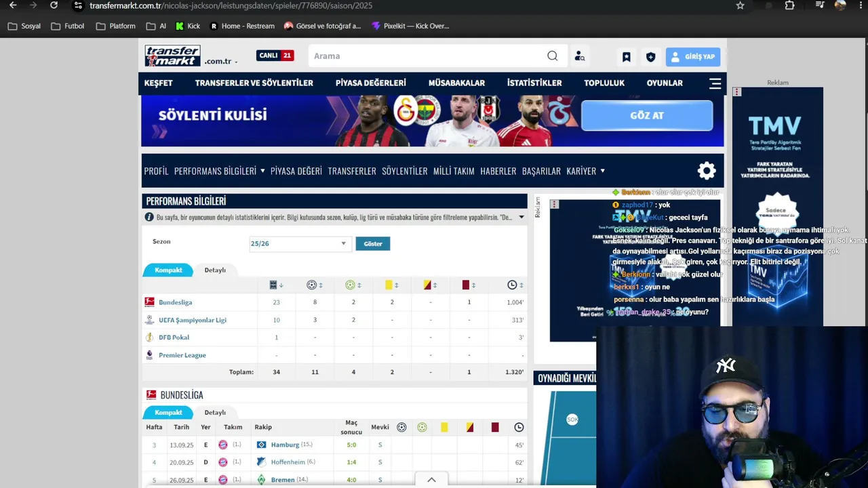Open the 5:0 match result link
Viewport: 868px width, 488px height.
click(x=351, y=445)
